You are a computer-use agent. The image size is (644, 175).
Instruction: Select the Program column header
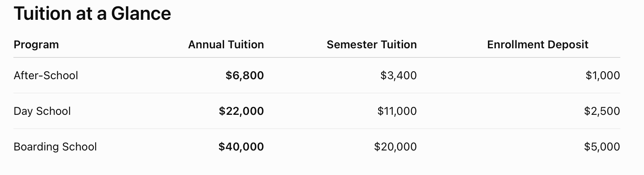click(x=36, y=45)
